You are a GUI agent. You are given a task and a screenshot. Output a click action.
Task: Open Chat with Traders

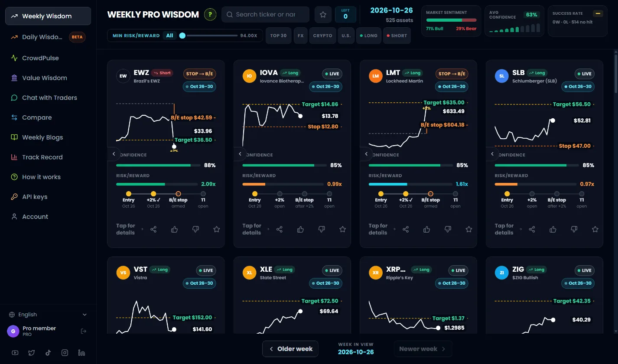[x=48, y=97]
